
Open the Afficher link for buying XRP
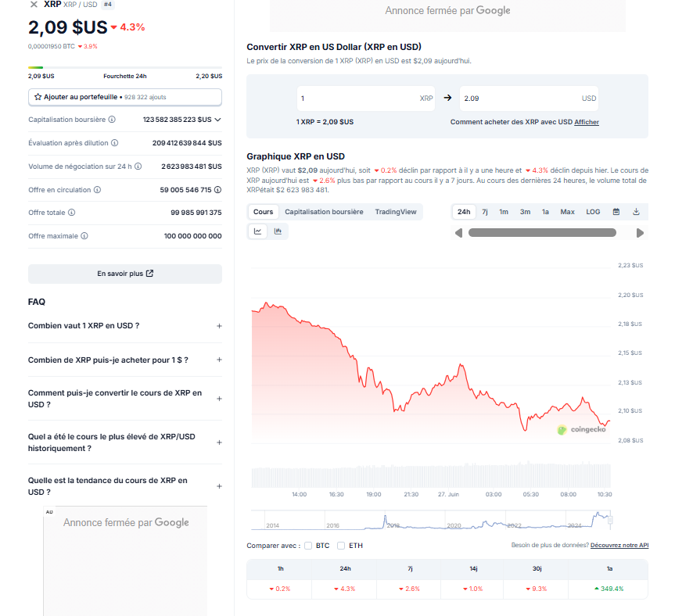tap(587, 122)
